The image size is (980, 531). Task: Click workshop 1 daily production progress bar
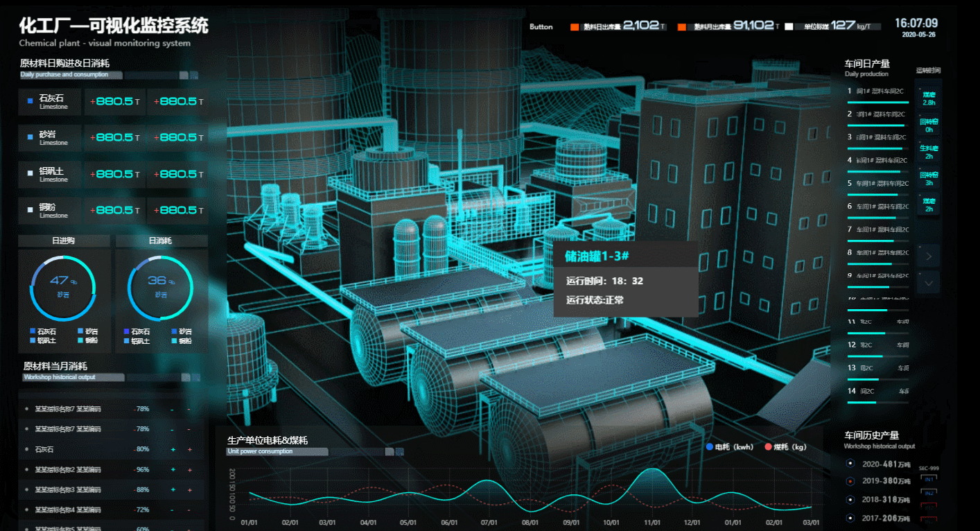pyautogui.click(x=878, y=102)
